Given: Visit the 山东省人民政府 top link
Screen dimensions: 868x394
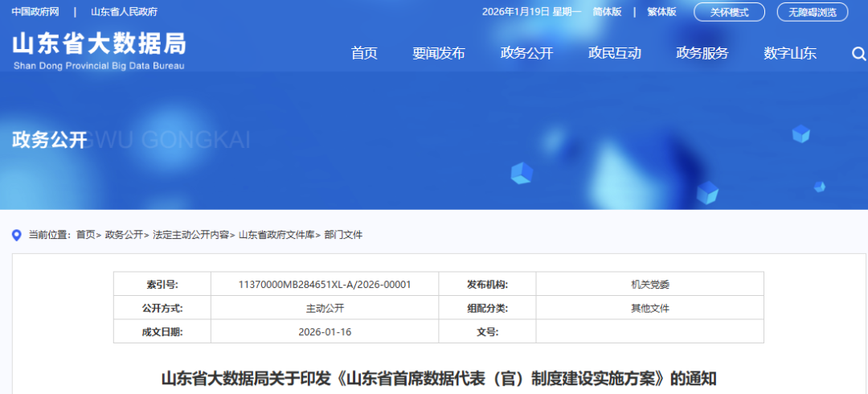Looking at the screenshot, I should click(124, 12).
